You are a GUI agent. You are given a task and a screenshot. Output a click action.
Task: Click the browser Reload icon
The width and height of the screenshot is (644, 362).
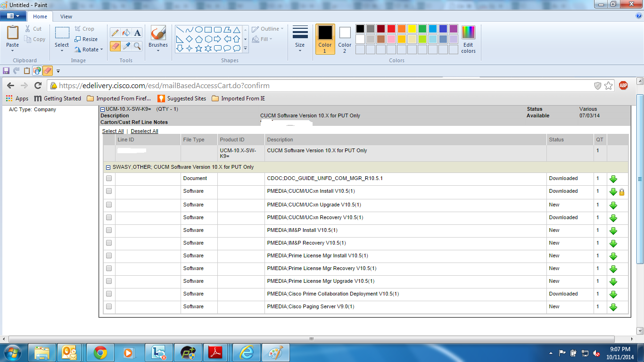(x=38, y=86)
